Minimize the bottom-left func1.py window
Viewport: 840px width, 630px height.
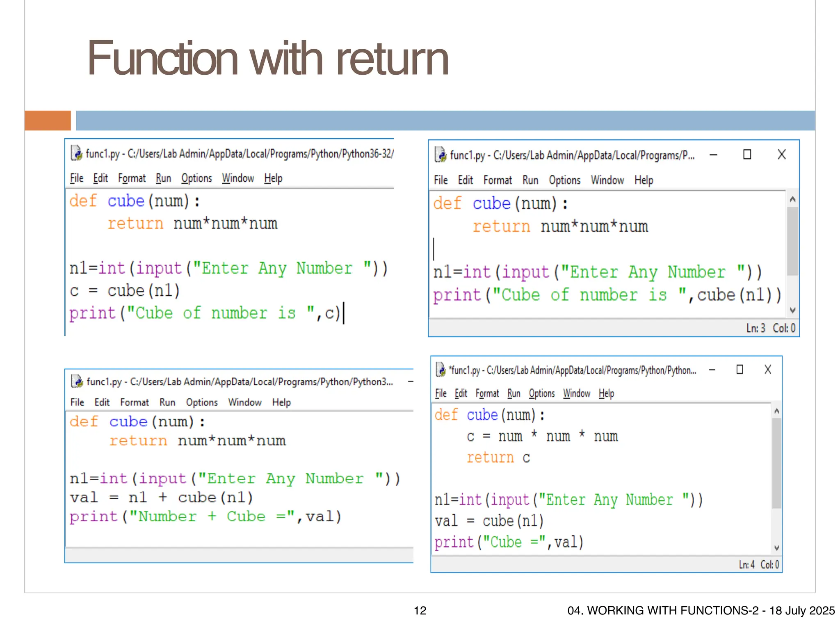[410, 382]
